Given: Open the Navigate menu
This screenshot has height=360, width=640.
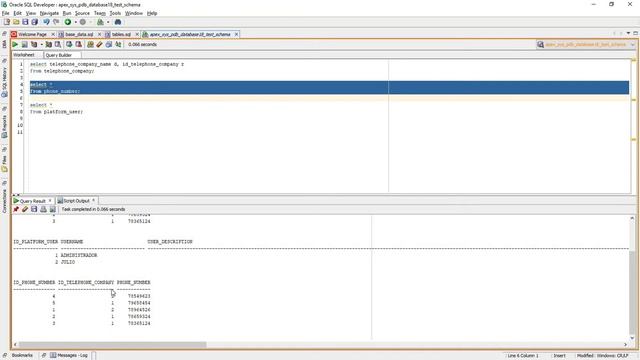Looking at the screenshot, I should click(x=49, y=13).
